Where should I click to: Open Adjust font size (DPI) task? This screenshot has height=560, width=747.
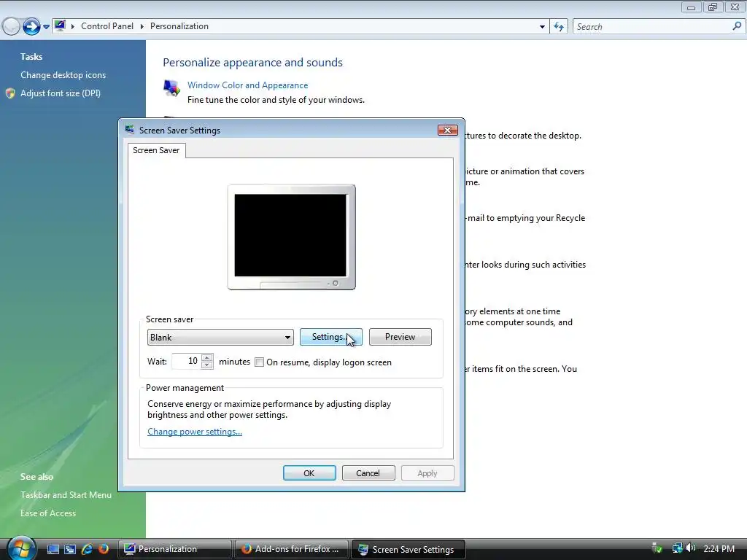click(x=61, y=93)
